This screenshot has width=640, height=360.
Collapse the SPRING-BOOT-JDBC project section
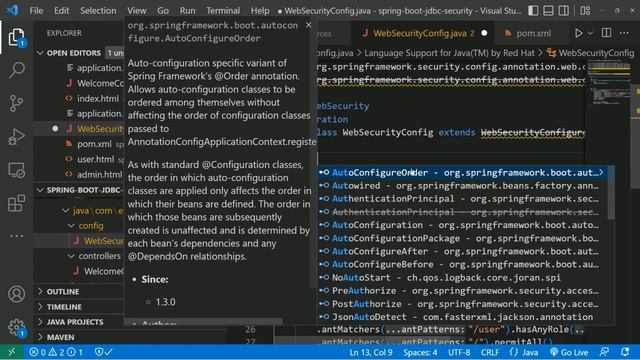click(x=40, y=190)
